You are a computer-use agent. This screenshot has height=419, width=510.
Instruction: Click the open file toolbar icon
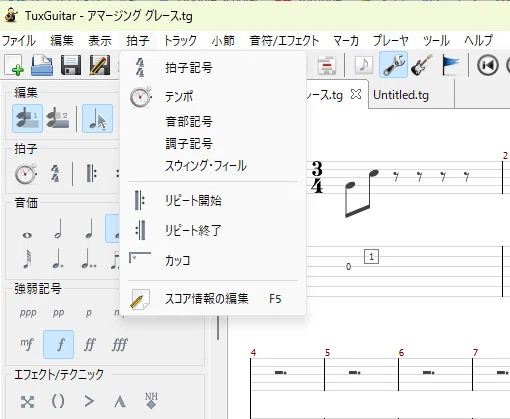pyautogui.click(x=42, y=65)
